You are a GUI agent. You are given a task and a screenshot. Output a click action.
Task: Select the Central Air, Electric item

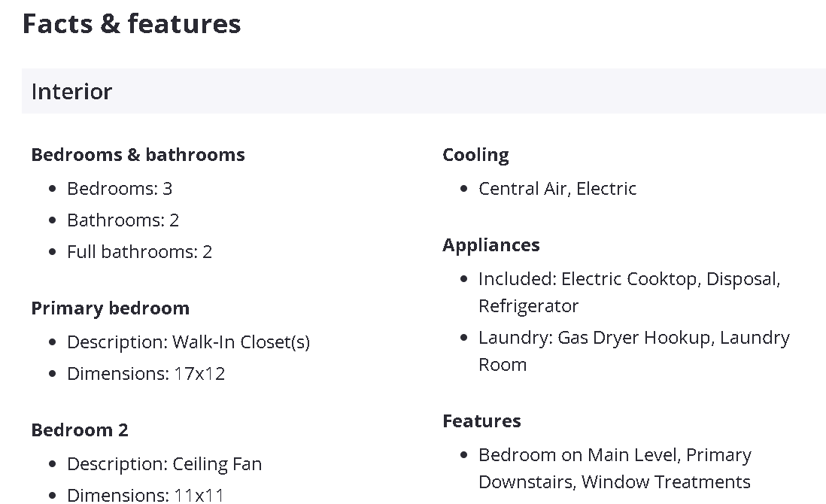click(557, 189)
